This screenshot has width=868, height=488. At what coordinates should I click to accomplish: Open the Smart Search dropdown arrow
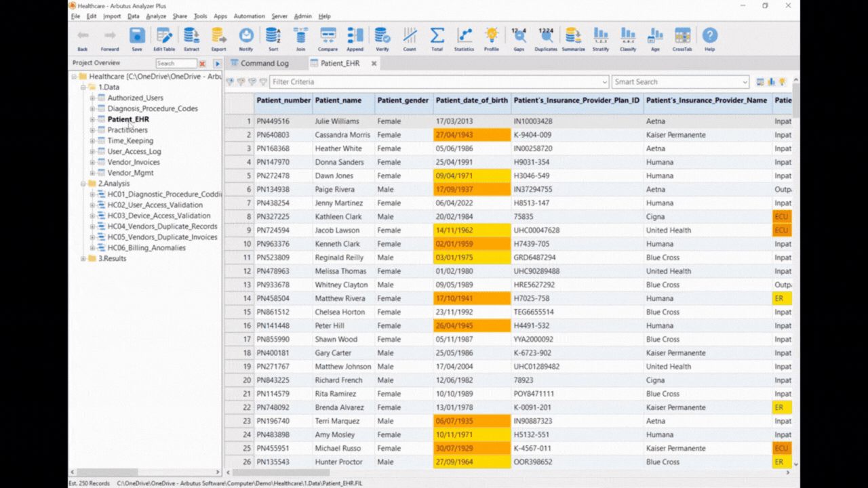[745, 82]
